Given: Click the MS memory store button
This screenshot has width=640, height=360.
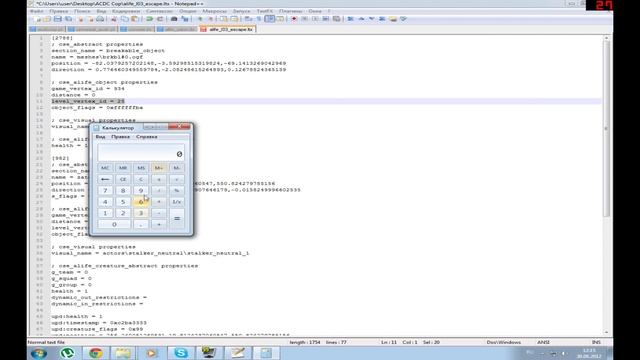Looking at the screenshot, I should tap(141, 168).
